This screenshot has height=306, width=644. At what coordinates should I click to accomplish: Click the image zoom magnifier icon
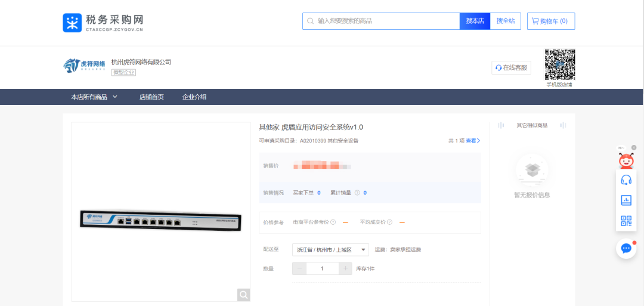243,295
